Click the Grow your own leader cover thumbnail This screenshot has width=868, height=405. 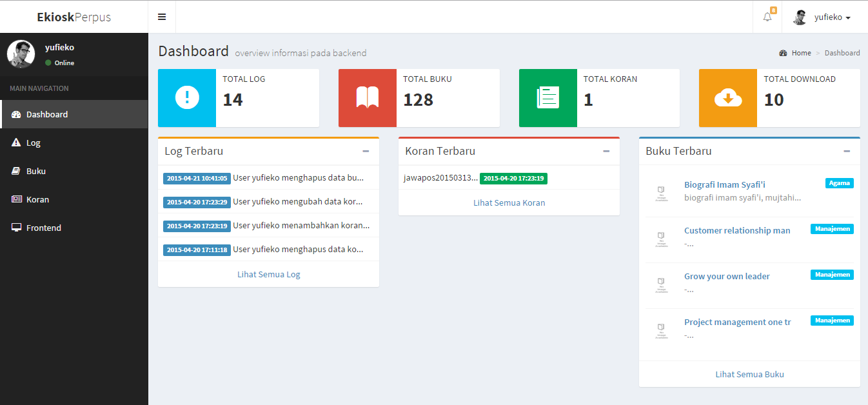662,285
